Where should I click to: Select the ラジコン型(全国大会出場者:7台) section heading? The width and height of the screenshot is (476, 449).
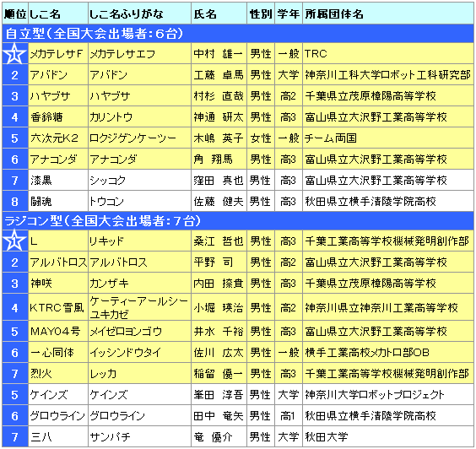238,221
